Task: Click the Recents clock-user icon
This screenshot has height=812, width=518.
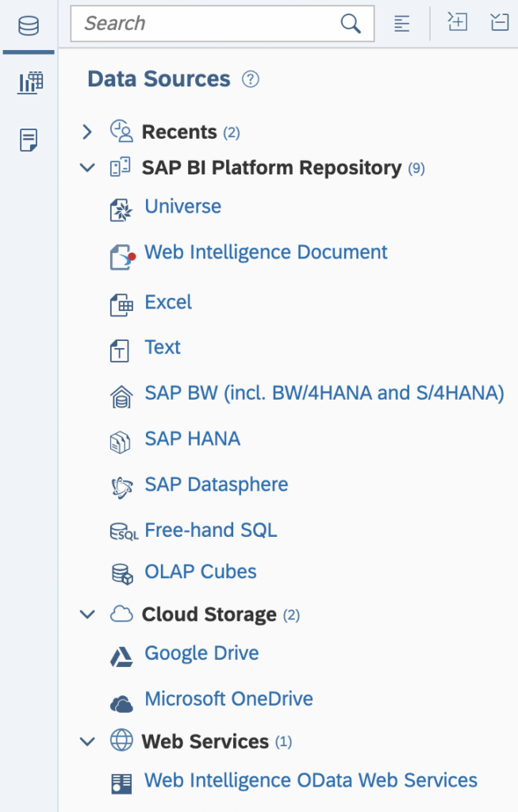Action: point(121,131)
